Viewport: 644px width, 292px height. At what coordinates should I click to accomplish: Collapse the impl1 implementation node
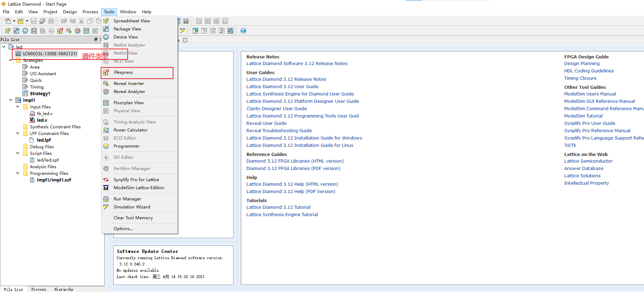pos(10,100)
